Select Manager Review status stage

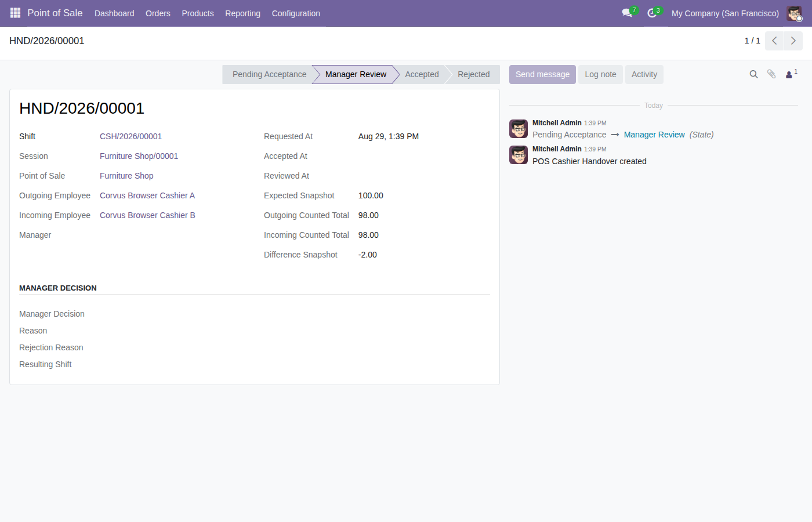click(356, 74)
